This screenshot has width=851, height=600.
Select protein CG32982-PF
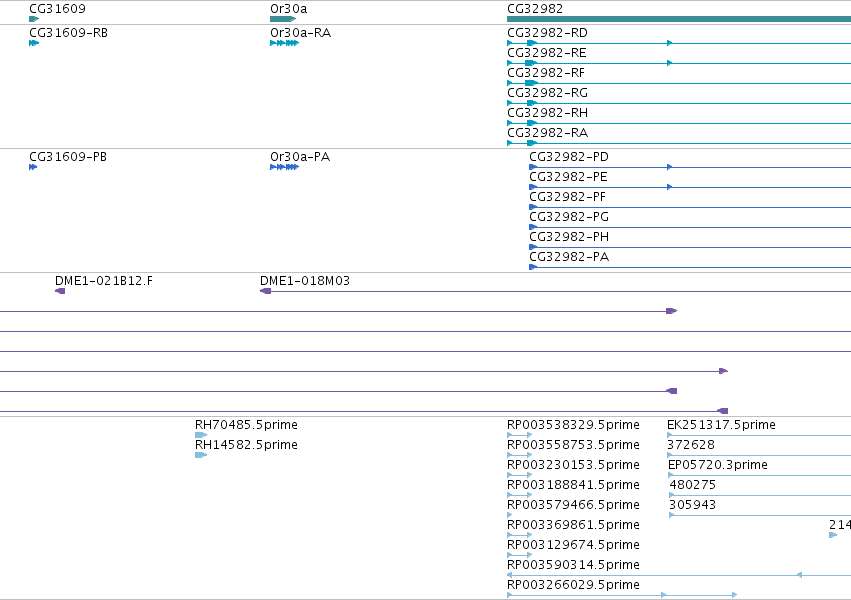point(568,197)
